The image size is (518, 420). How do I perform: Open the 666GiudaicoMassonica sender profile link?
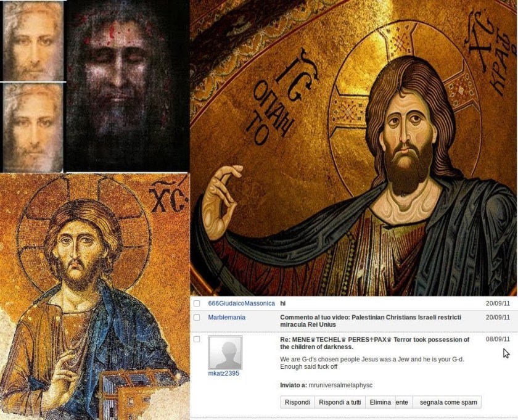(x=241, y=303)
